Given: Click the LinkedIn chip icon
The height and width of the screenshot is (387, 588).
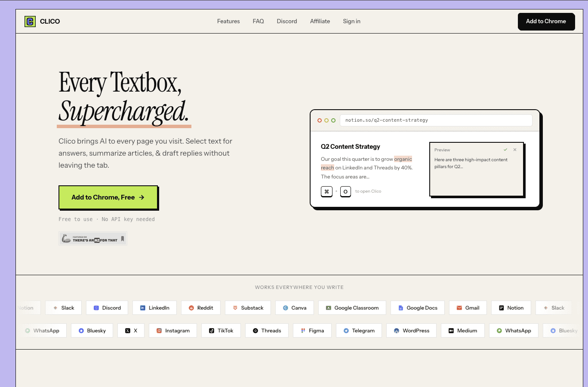Looking at the screenshot, I should point(143,308).
